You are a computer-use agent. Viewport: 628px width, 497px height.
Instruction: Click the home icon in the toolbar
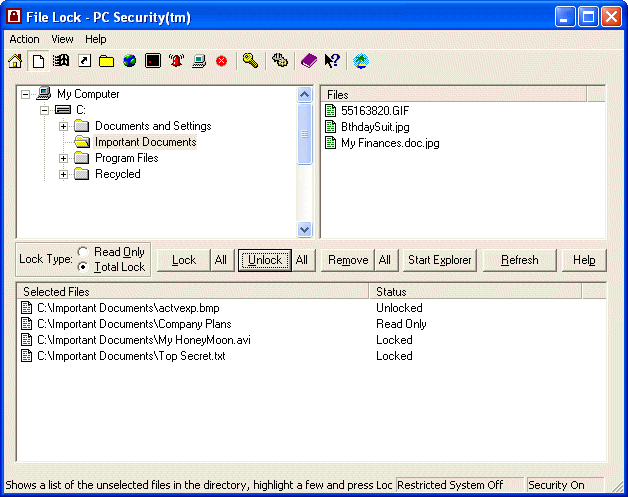(15, 61)
